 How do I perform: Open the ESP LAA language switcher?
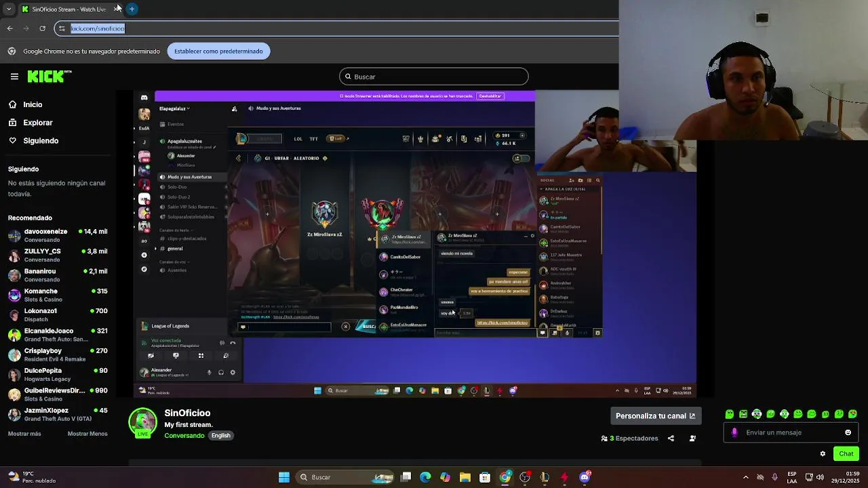pyautogui.click(x=792, y=477)
